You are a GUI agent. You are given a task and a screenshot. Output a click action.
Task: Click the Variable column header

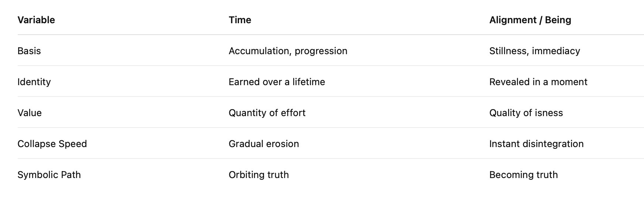coord(36,20)
